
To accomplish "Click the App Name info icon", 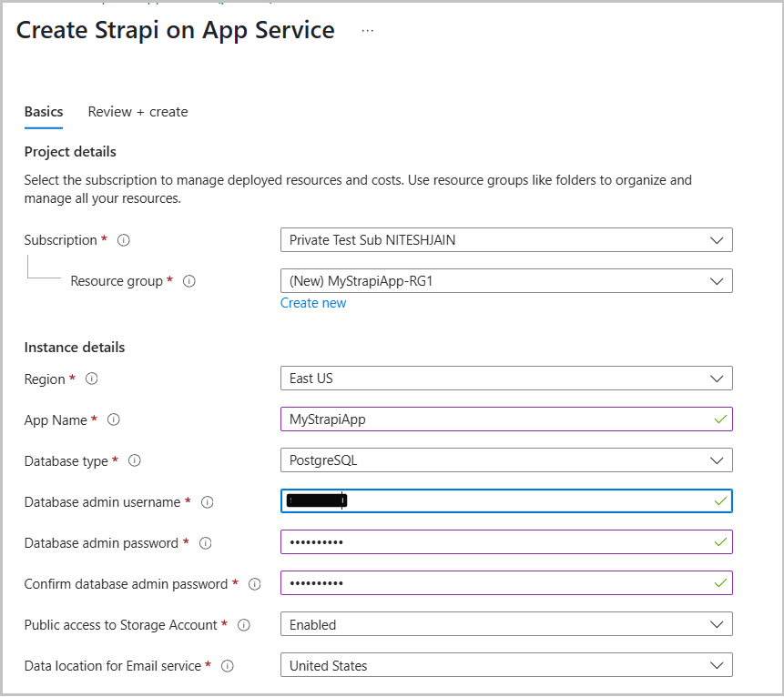I will pyautogui.click(x=113, y=420).
